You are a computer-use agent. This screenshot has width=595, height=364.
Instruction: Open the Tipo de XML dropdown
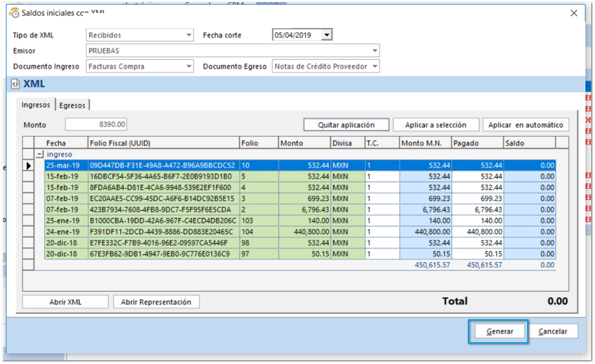pos(189,35)
